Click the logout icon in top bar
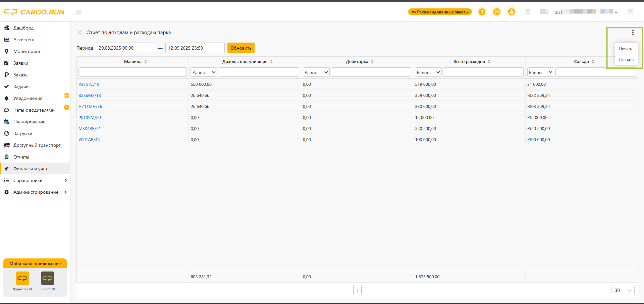644x304 pixels. (631, 12)
